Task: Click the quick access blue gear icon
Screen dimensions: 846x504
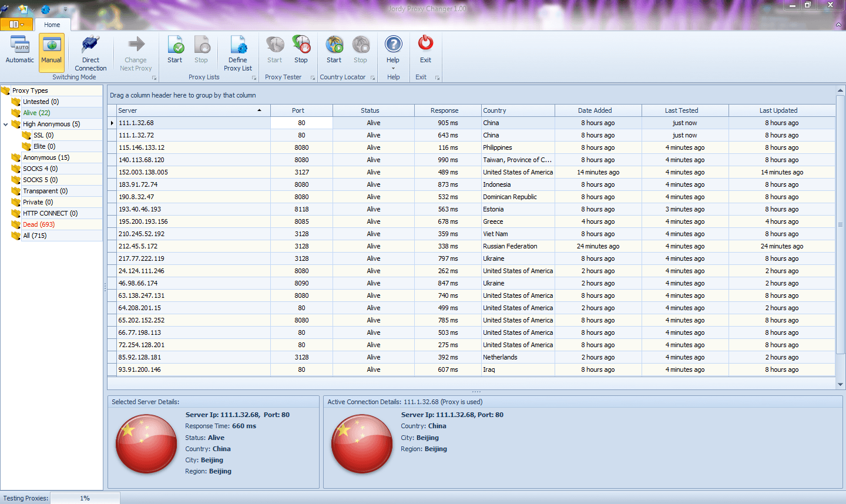Action: coord(46,9)
